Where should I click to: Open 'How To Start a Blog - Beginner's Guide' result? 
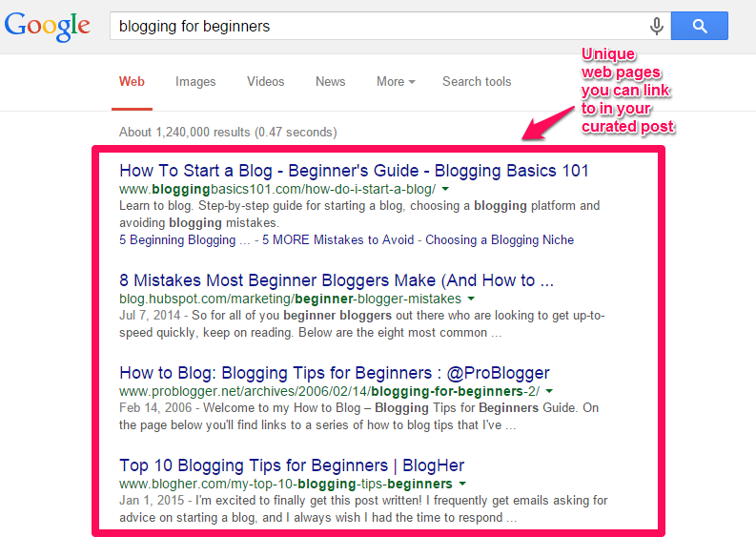[354, 171]
